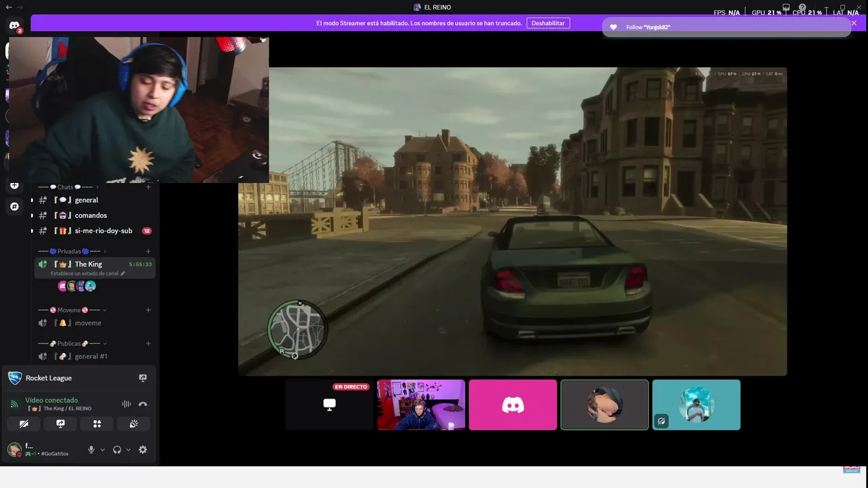Image resolution: width=868 pixels, height=488 pixels.
Task: Deafen the headphones
Action: coord(117,449)
